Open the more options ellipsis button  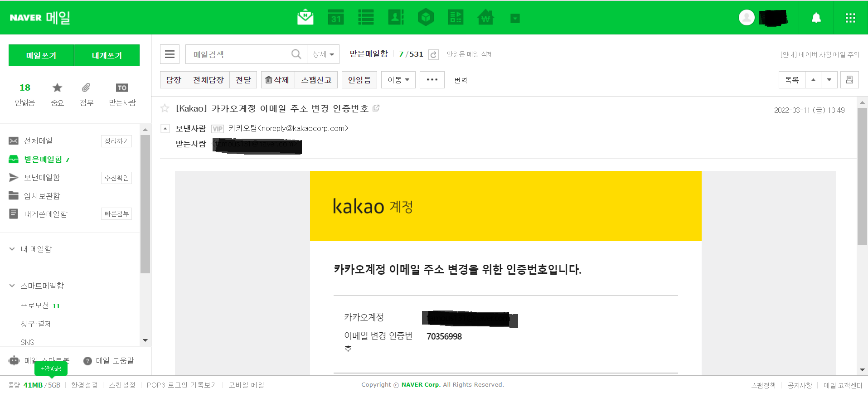tap(432, 80)
